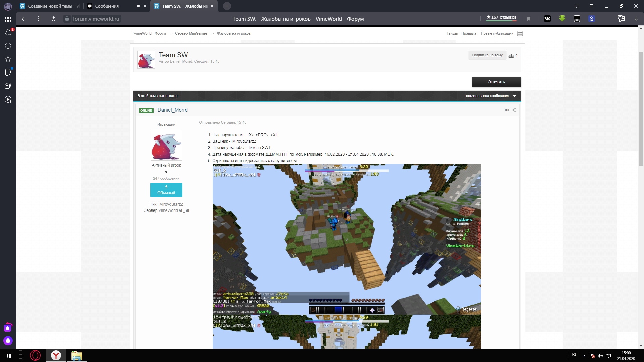
Task: Click the followers icon next to subscribe button
Action: tap(511, 56)
